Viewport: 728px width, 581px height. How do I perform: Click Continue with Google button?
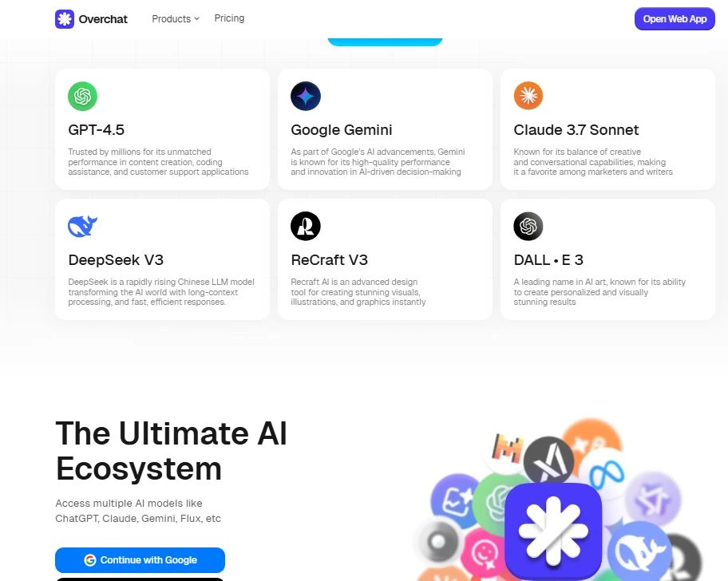[140, 560]
